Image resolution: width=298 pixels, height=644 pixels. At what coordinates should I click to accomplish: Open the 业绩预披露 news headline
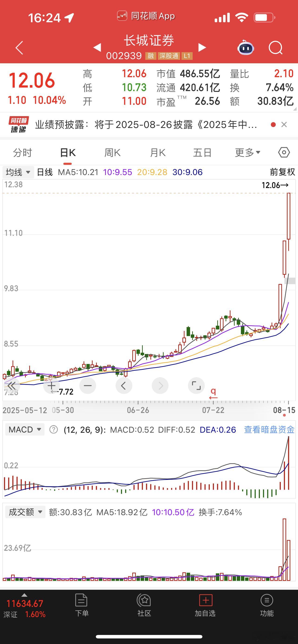coord(146,124)
